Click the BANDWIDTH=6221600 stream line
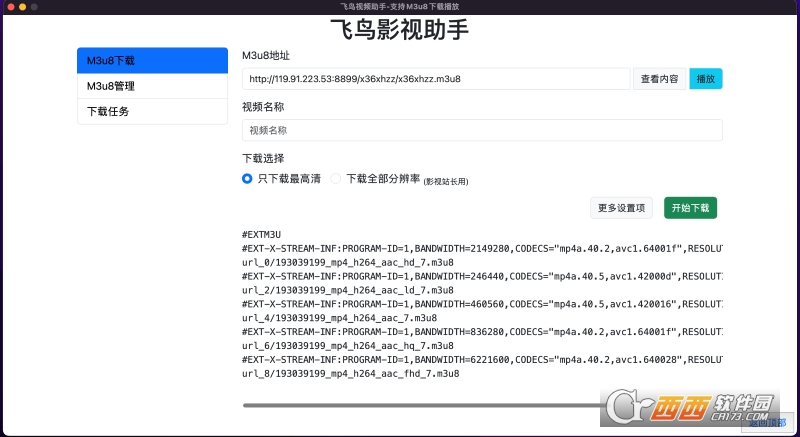 482,359
